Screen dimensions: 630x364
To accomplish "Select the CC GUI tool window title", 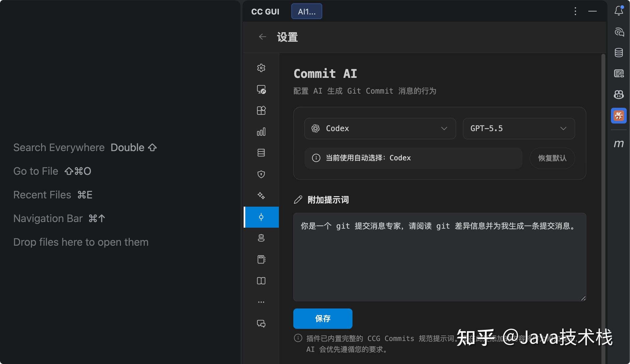I will point(265,11).
